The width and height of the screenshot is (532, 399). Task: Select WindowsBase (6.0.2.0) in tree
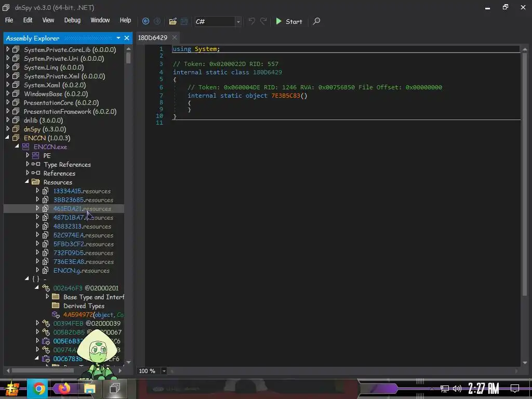point(56,94)
